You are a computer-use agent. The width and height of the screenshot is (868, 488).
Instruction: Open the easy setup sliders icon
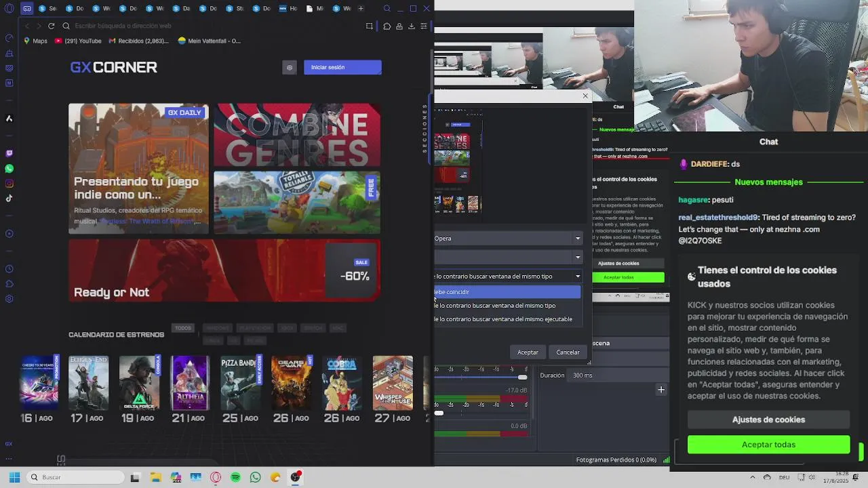(x=423, y=26)
